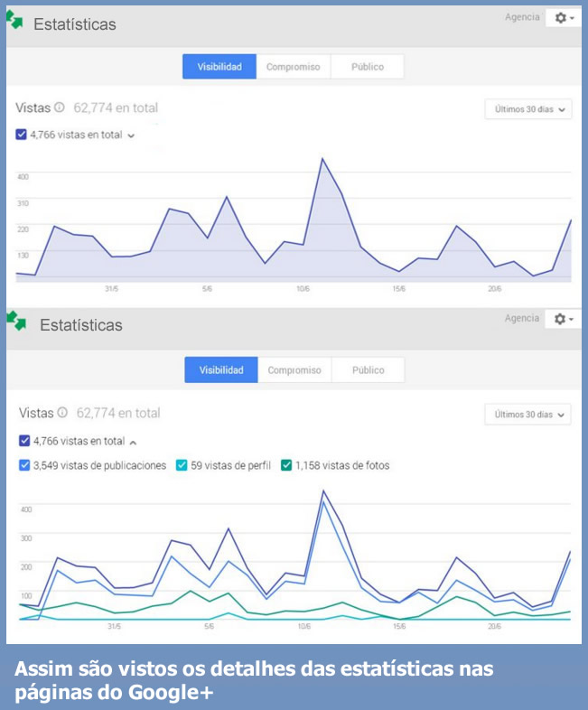Toggle 3,549 vistas de publicaciones checkbox

pos(24,465)
